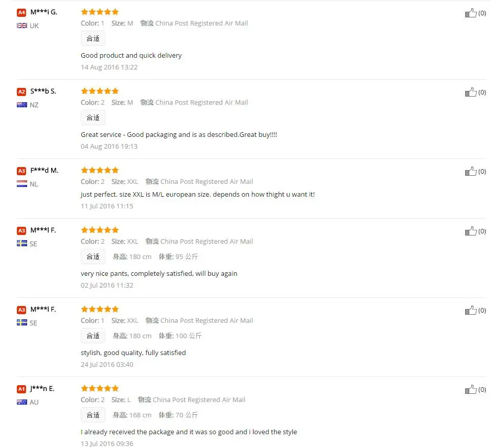This screenshot has width=504, height=447.
Task: Mark F***d M. review as helpful
Action: [471, 171]
